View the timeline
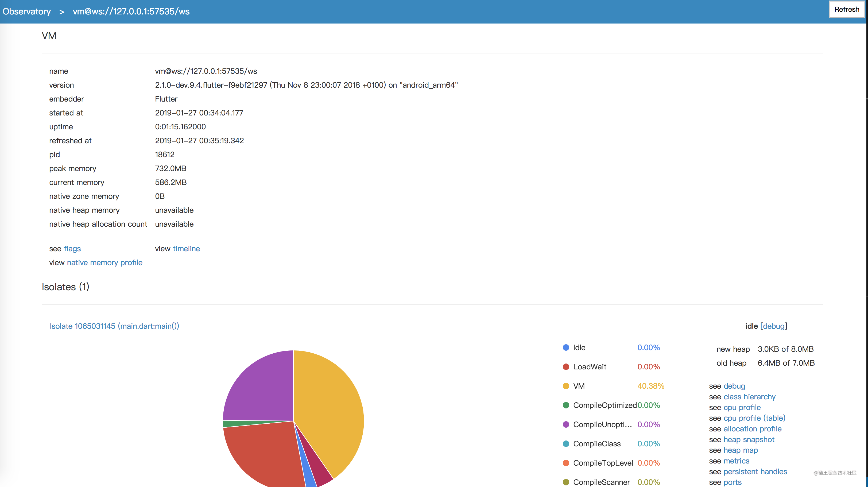 pyautogui.click(x=186, y=249)
